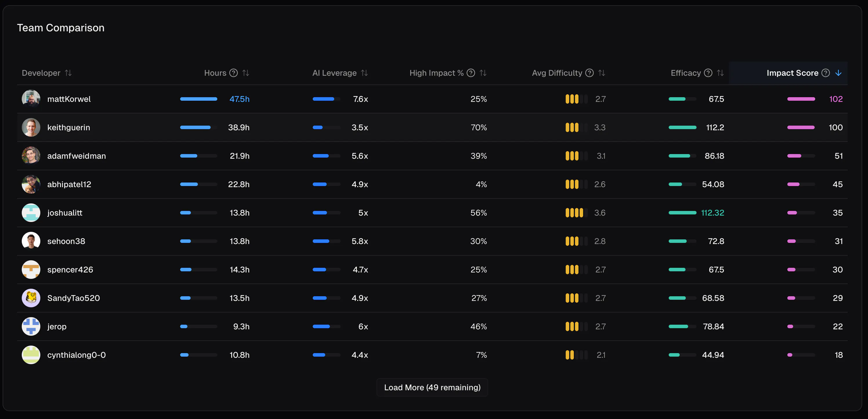The height and width of the screenshot is (419, 868).
Task: Click adamfweidman's avatar thumbnail
Action: tap(31, 156)
